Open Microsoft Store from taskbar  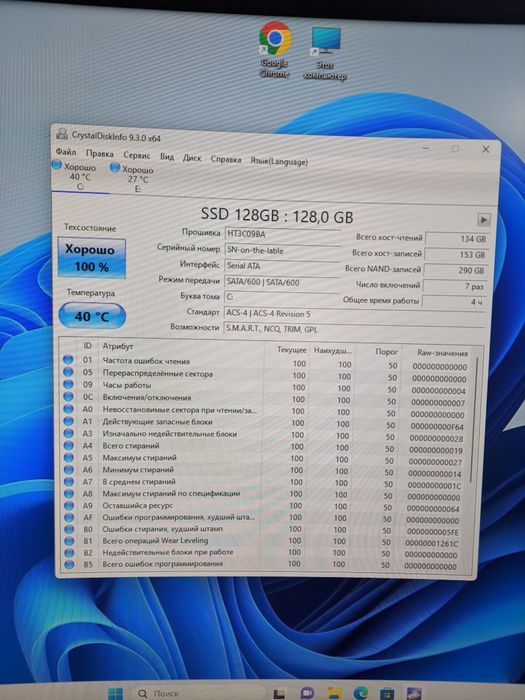[387, 693]
